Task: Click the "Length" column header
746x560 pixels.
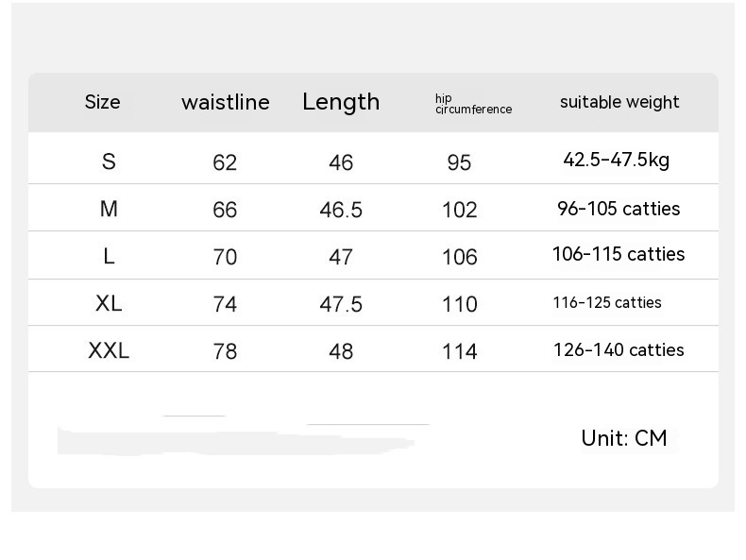Action: tap(341, 102)
